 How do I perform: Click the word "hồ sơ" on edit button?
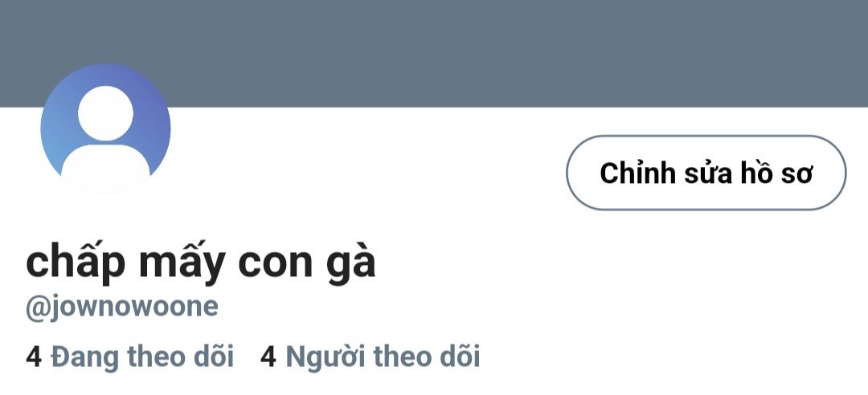775,173
